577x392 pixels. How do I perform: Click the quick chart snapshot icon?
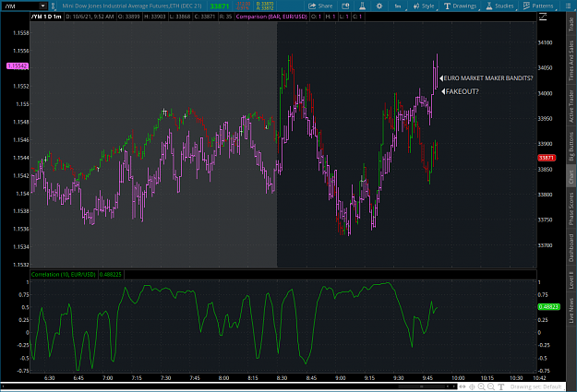click(x=345, y=6)
